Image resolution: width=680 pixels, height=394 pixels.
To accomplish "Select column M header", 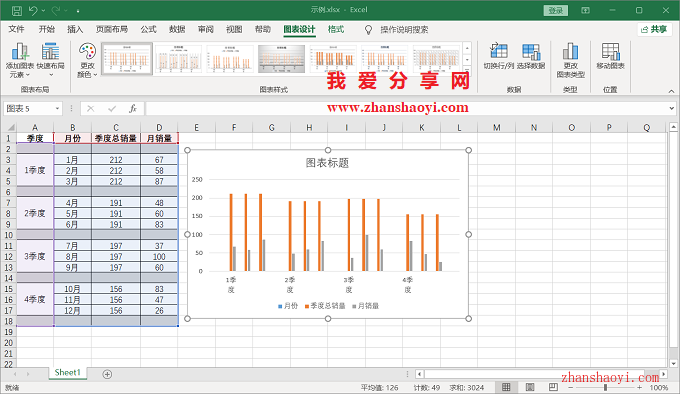I will (497, 127).
